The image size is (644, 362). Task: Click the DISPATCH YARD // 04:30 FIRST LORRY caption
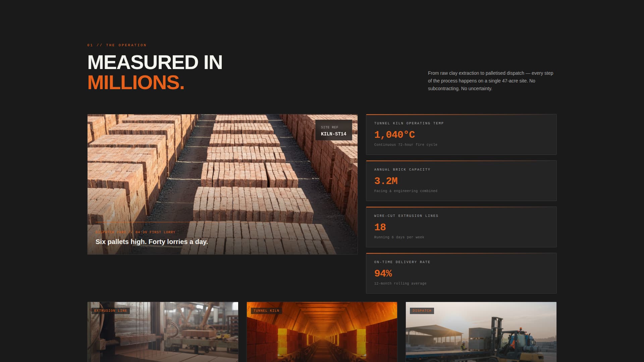pos(136,232)
